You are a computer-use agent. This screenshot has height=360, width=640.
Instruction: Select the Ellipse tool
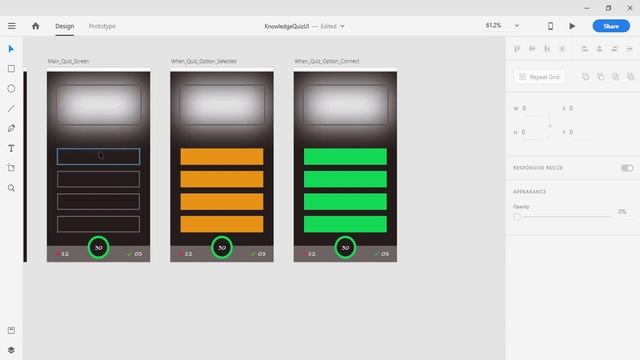coord(11,89)
